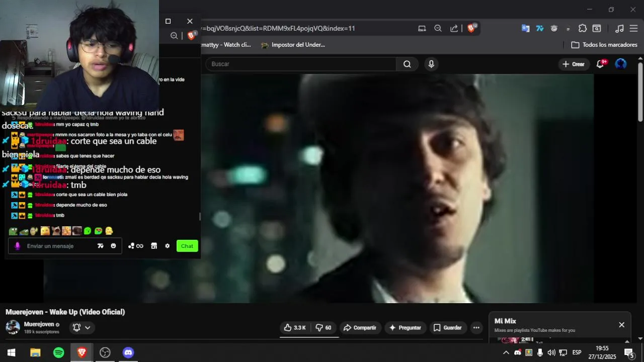Click the green blob emote in emote row
The height and width of the screenshot is (362, 644).
pos(87,231)
